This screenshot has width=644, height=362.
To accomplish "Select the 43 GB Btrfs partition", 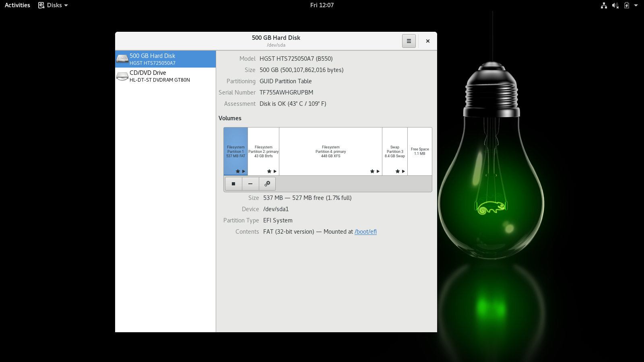I will tap(263, 151).
